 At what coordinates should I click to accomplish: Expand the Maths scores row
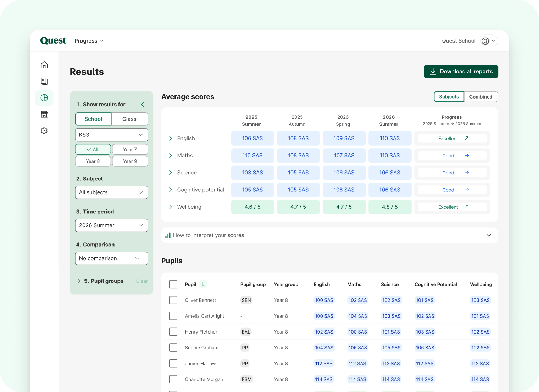pos(170,156)
